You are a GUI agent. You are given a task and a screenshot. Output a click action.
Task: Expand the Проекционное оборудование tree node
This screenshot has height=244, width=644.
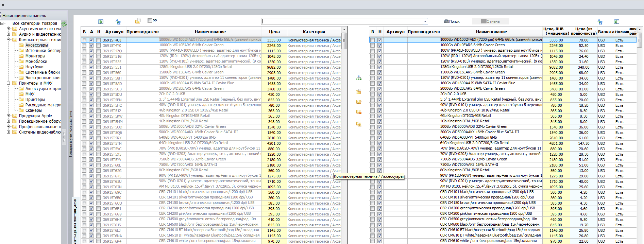(9, 121)
